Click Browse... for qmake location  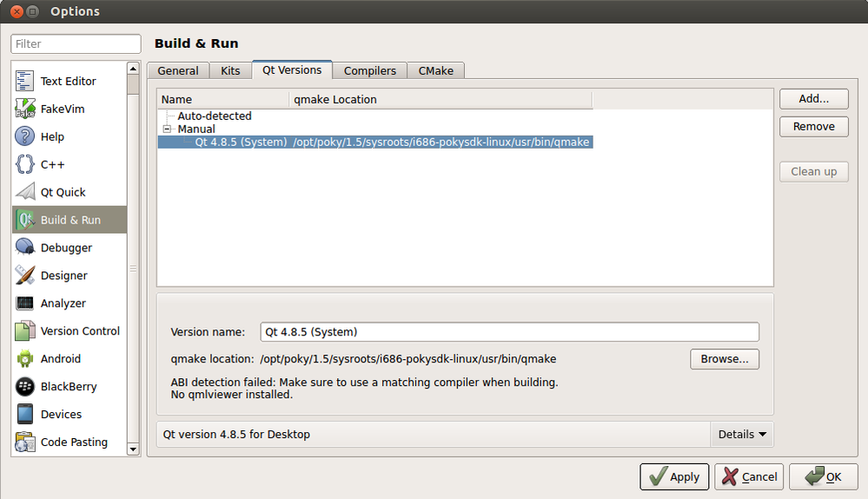[725, 358]
